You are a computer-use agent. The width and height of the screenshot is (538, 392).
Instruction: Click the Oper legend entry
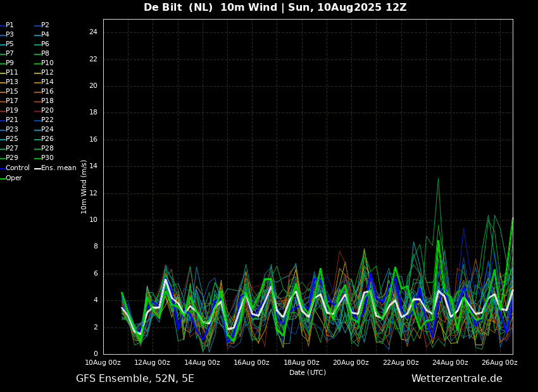pos(11,178)
